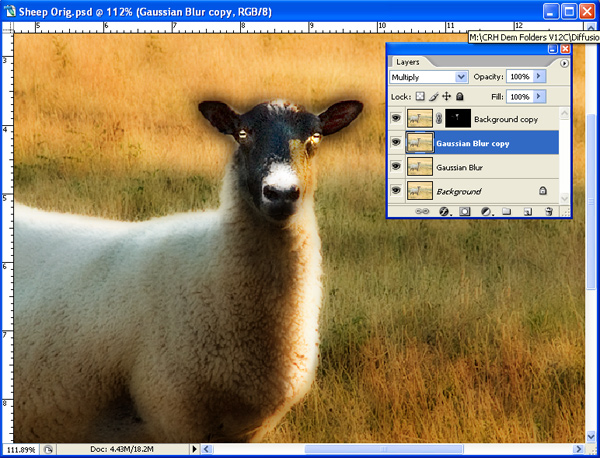Open the Opacity slider arrow
Image resolution: width=600 pixels, height=458 pixels.
539,76
